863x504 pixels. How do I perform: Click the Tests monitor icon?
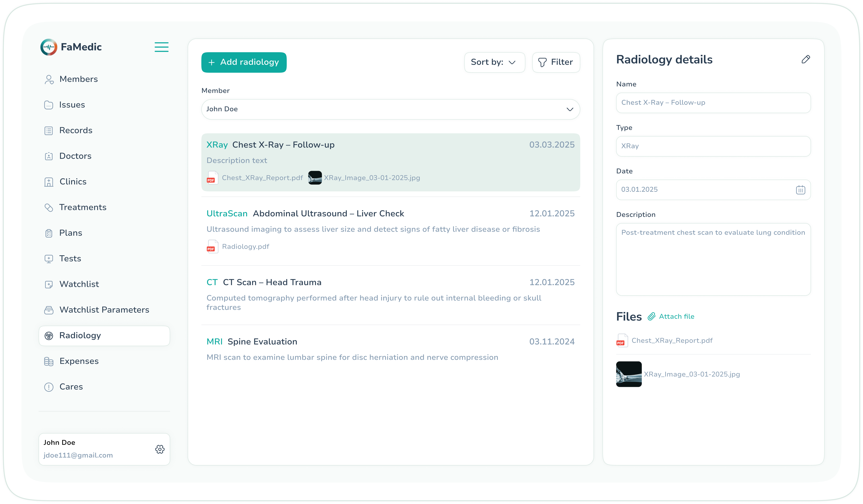49,259
